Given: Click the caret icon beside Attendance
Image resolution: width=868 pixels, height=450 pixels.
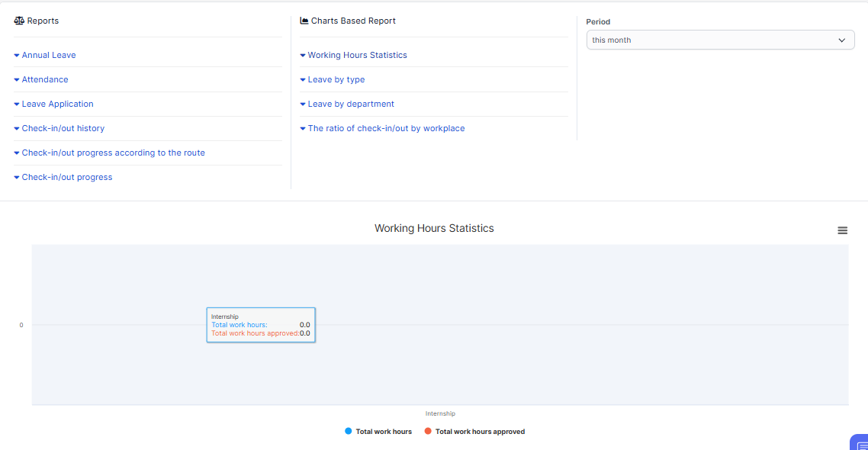Looking at the screenshot, I should [x=17, y=80].
